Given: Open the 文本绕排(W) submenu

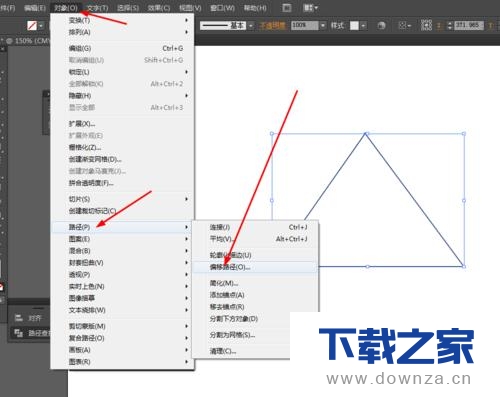Looking at the screenshot, I should tap(122, 310).
